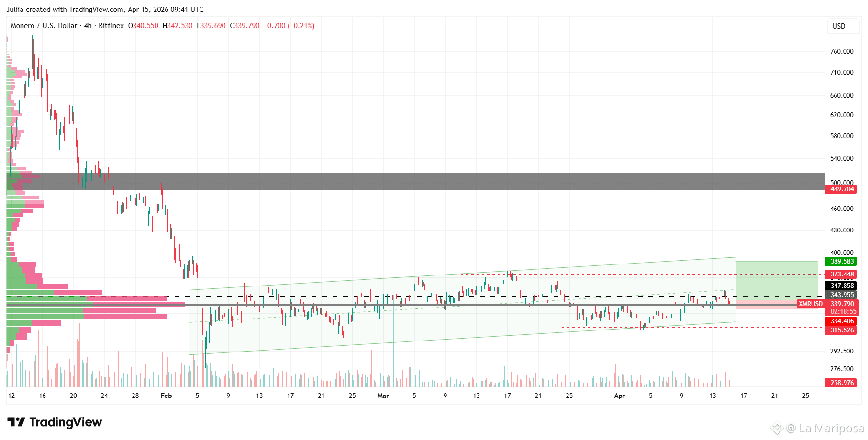The width and height of the screenshot is (868, 440).
Task: Click the Apr label on the time axis
Action: coord(620,396)
